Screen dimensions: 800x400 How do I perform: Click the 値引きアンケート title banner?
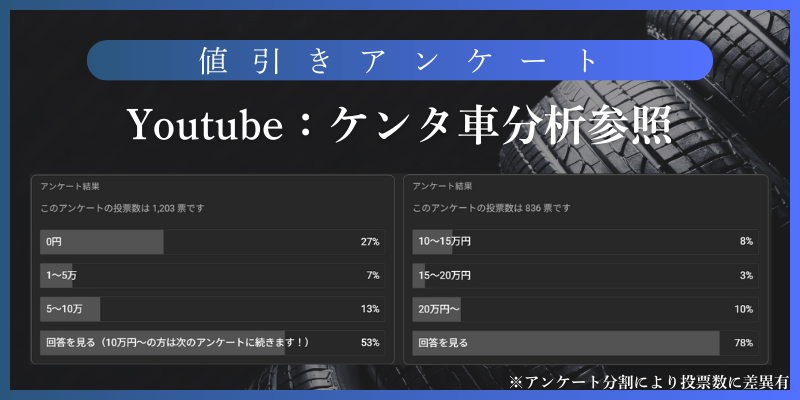[x=399, y=60]
